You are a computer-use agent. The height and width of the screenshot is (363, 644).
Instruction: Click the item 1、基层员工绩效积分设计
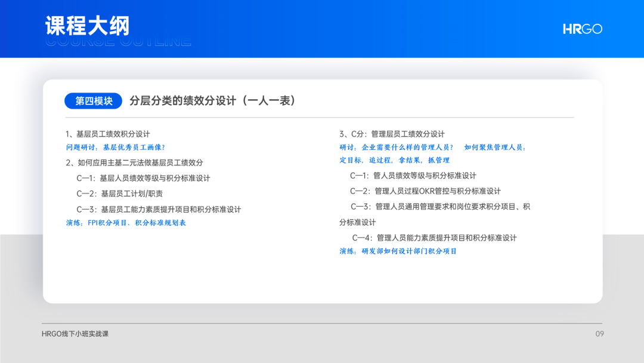click(x=108, y=134)
